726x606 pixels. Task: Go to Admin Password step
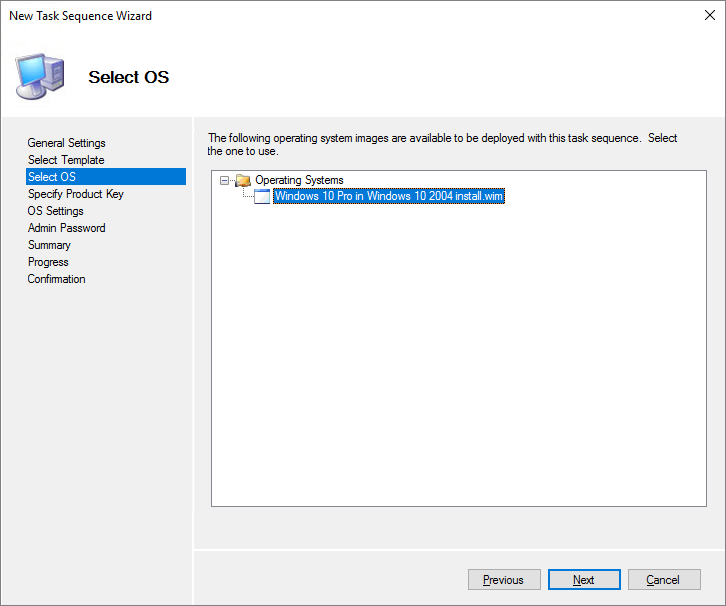click(x=66, y=228)
